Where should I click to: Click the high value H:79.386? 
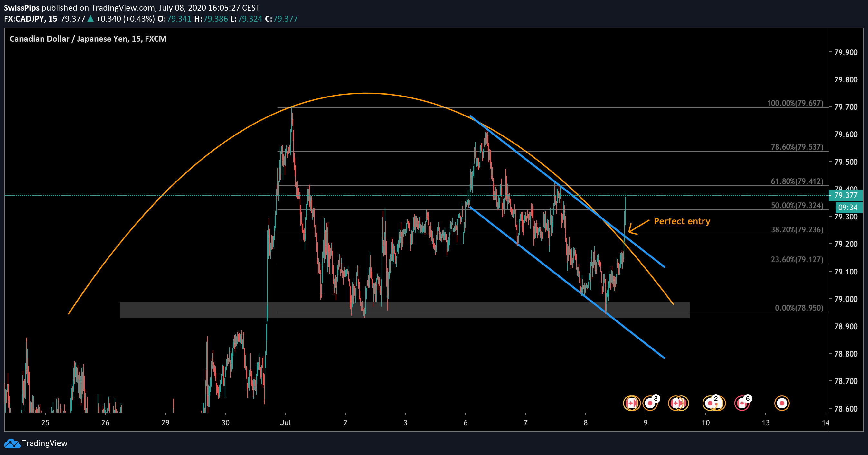(211, 19)
